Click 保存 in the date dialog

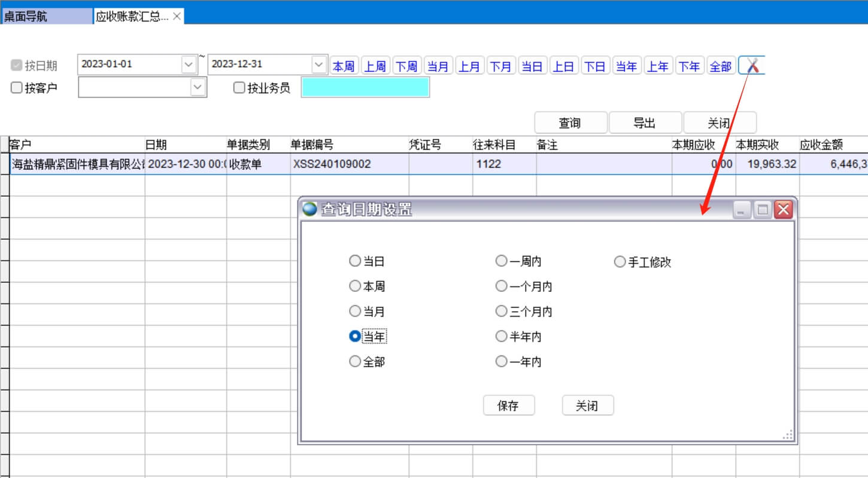click(508, 406)
